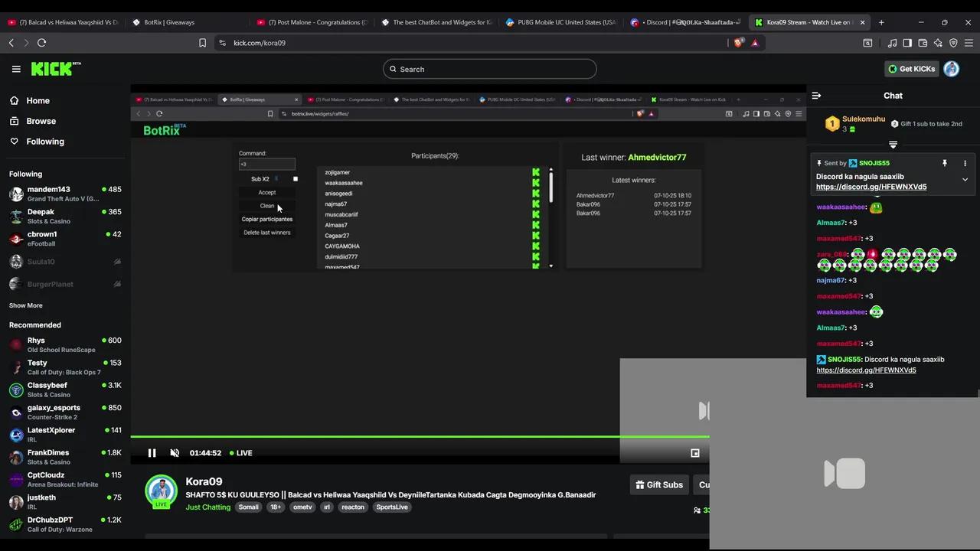Screen dimensions: 980x551
Task: Open galaxy_esports recommended channel
Action: [65, 412]
